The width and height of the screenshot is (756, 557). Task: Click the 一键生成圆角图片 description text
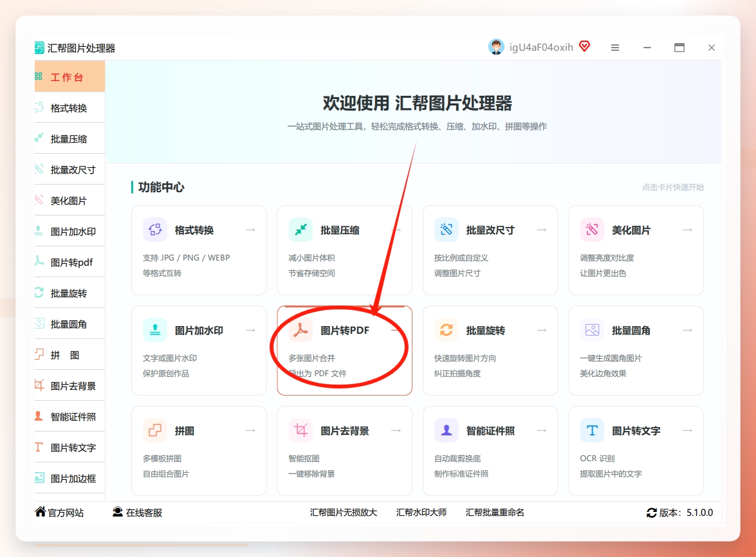[611, 358]
